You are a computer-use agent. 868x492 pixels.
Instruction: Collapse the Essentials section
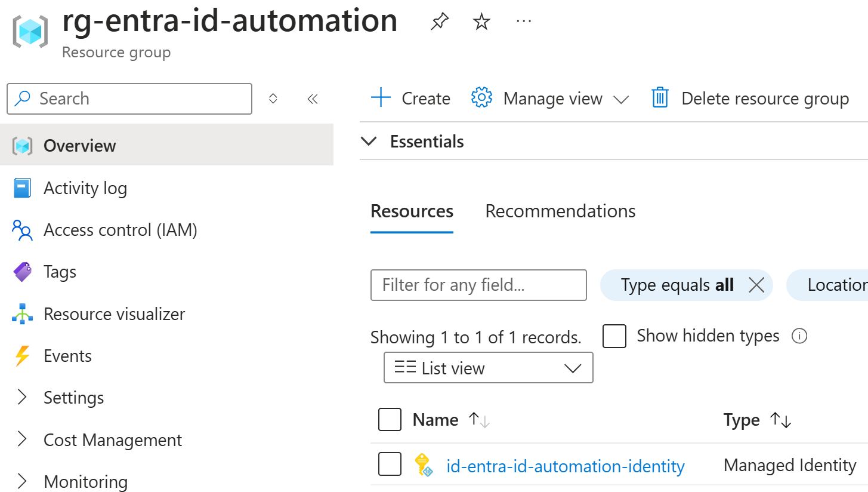click(369, 142)
